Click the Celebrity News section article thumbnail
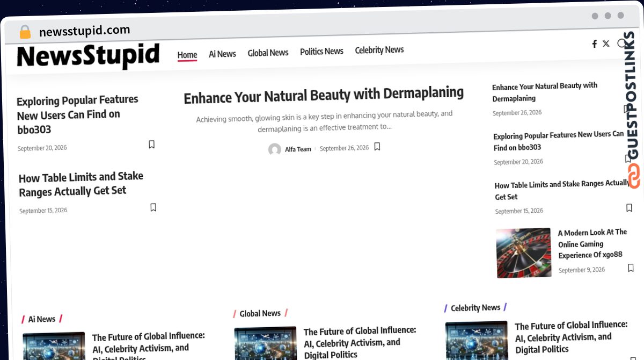The height and width of the screenshot is (360, 644). tap(477, 340)
